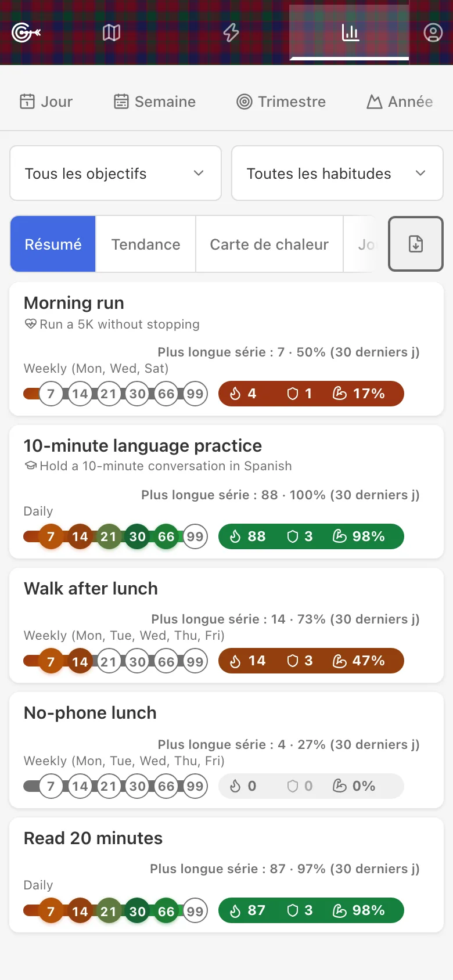Select the Année period tab
Image resolution: width=453 pixels, height=980 pixels.
[x=400, y=102]
